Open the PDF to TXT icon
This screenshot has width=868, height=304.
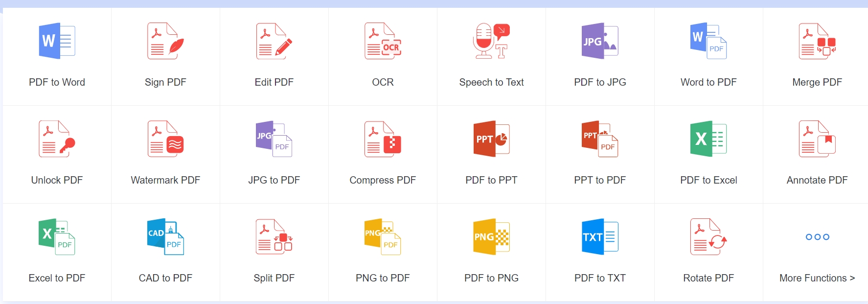[x=600, y=237]
